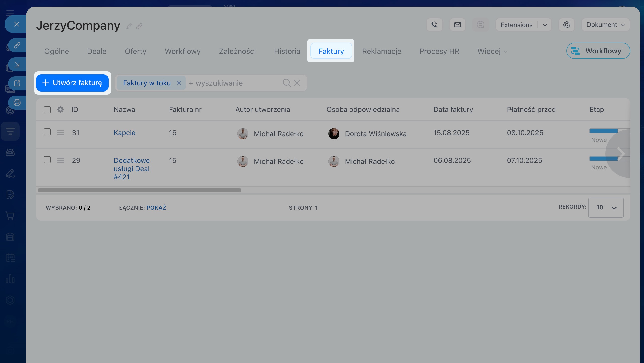Open the Historia tab
The image size is (644, 363).
287,51
